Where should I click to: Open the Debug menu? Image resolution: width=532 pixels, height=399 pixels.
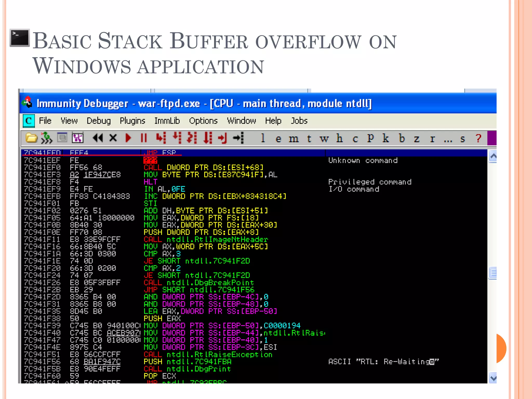(99, 121)
